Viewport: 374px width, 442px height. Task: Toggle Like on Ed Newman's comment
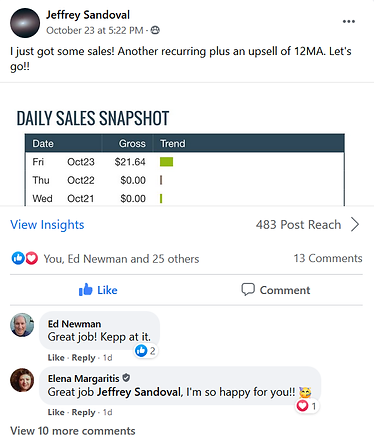(56, 358)
